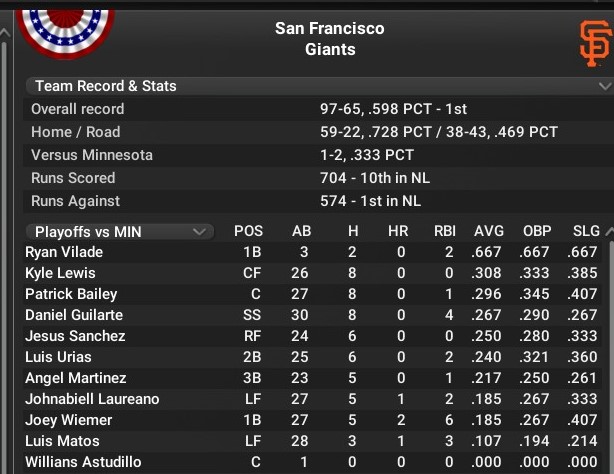Sort players by HR column header
The width and height of the screenshot is (614, 474).
click(x=397, y=232)
